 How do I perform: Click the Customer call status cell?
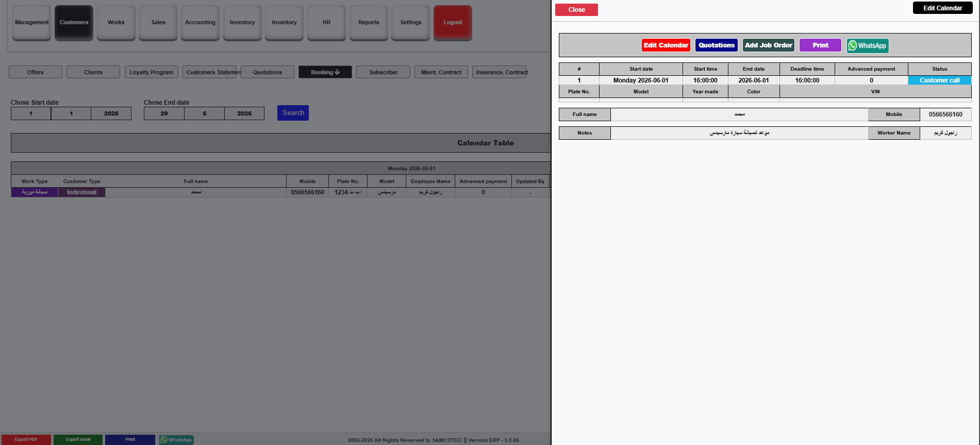pyautogui.click(x=939, y=80)
